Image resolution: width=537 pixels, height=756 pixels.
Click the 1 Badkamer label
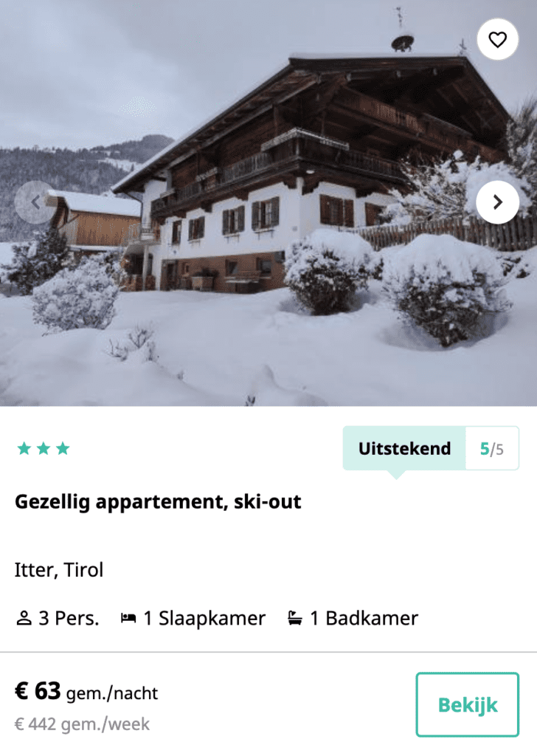point(364,619)
